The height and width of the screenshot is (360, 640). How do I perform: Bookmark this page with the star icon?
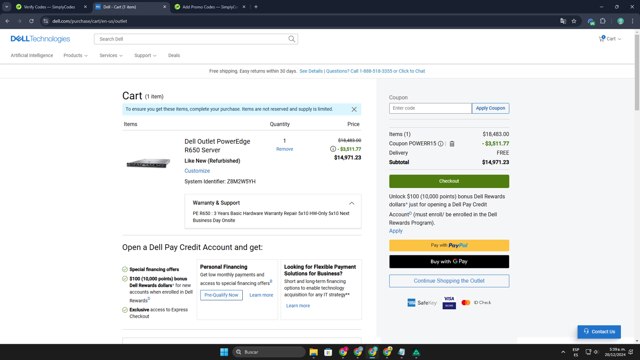pos(574,21)
